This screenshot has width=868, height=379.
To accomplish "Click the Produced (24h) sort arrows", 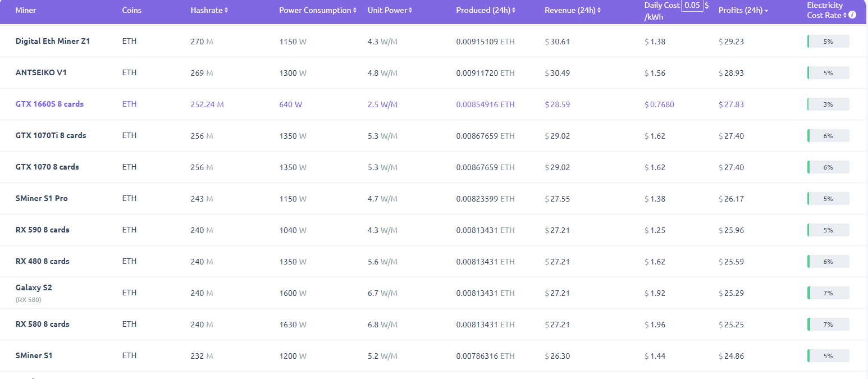I will tap(514, 11).
